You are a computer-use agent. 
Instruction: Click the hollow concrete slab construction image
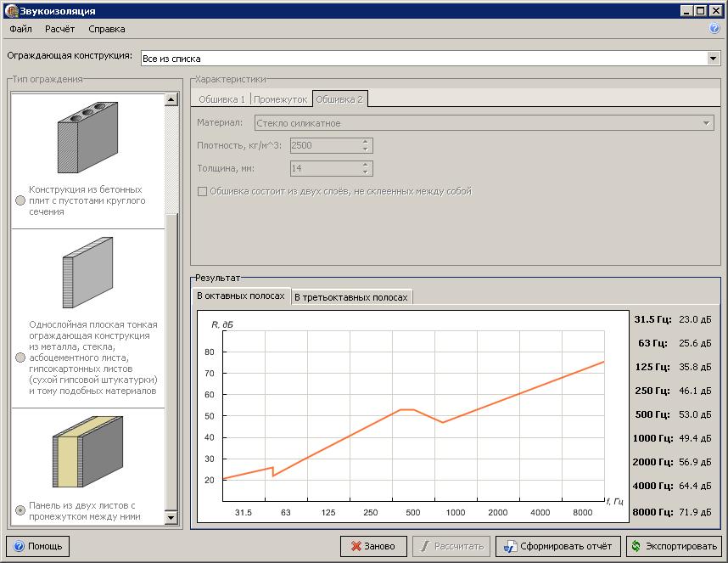[x=88, y=137]
